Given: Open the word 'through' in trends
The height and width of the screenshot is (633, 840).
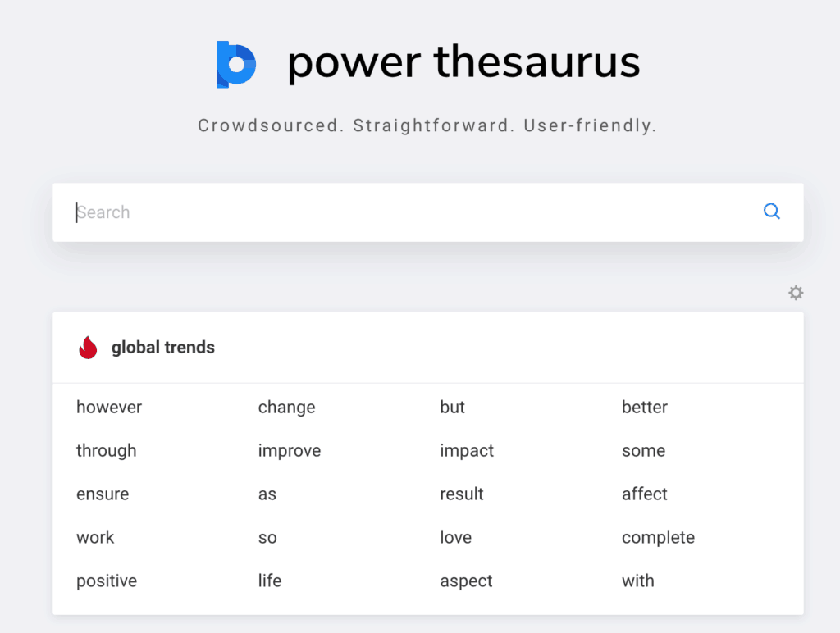Looking at the screenshot, I should click(107, 450).
